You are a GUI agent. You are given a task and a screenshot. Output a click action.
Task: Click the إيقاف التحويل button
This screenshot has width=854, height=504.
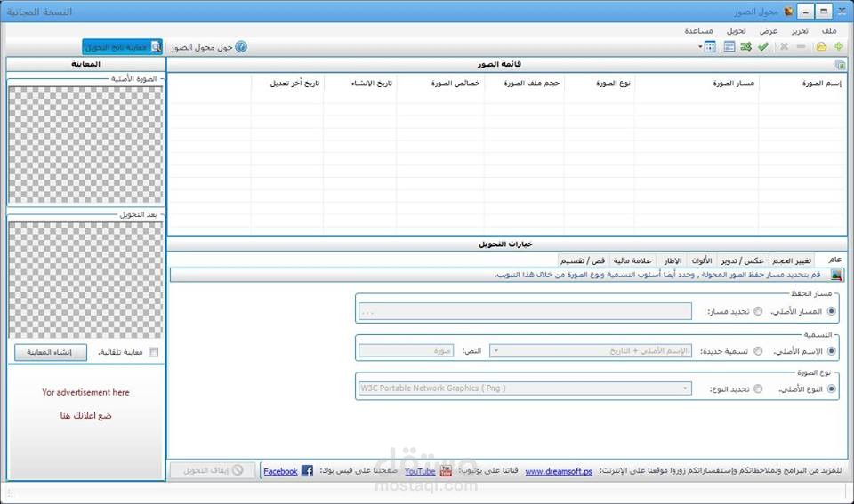[x=213, y=470]
